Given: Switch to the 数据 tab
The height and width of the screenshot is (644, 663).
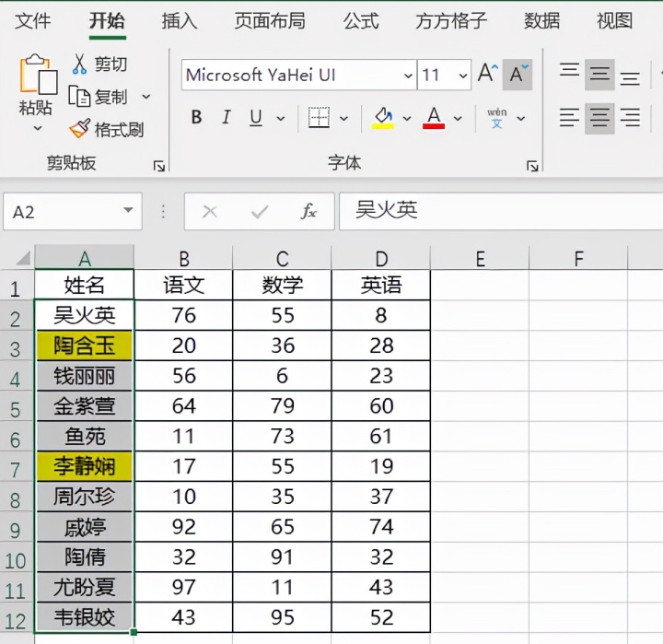Looking at the screenshot, I should tap(542, 21).
